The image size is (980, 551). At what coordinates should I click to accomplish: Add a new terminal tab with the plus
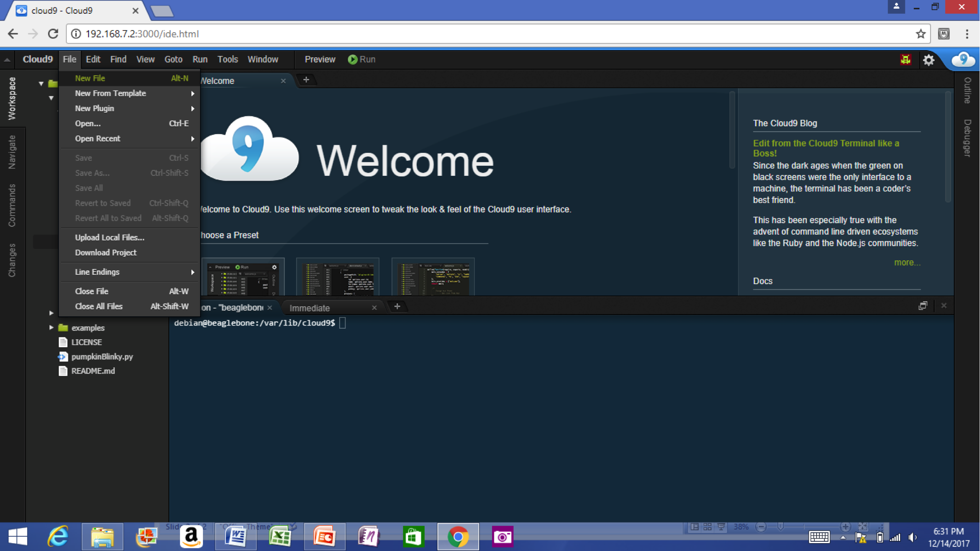point(397,307)
